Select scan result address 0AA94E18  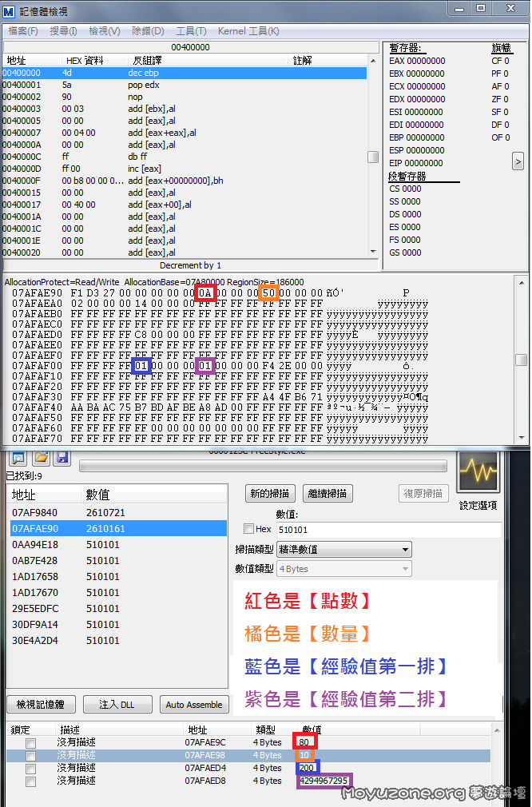click(118, 544)
